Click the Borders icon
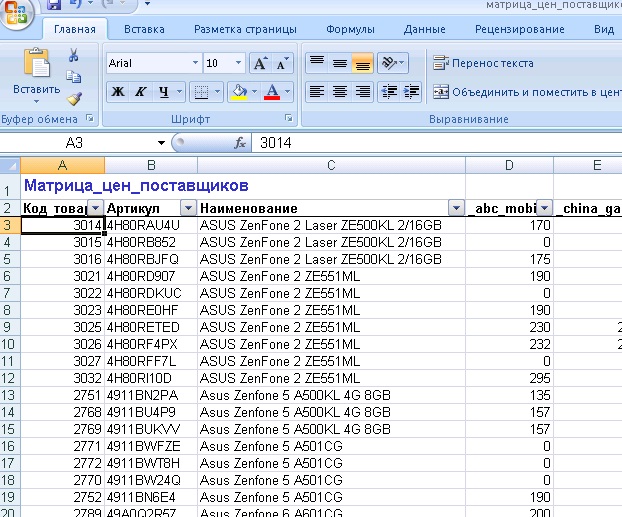622x517 pixels. [x=202, y=92]
